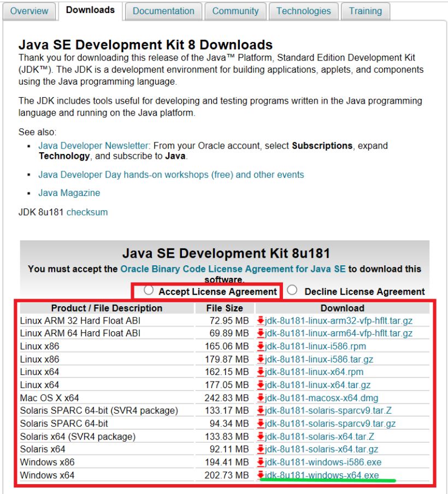Click download arrow icon beside linux-x64.tar.gz
Screen dimensions: 448x494
261,385
